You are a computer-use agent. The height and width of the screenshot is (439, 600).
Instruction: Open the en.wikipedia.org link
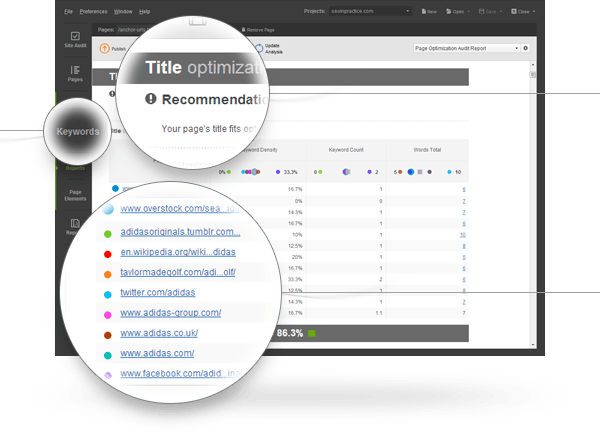point(178,252)
